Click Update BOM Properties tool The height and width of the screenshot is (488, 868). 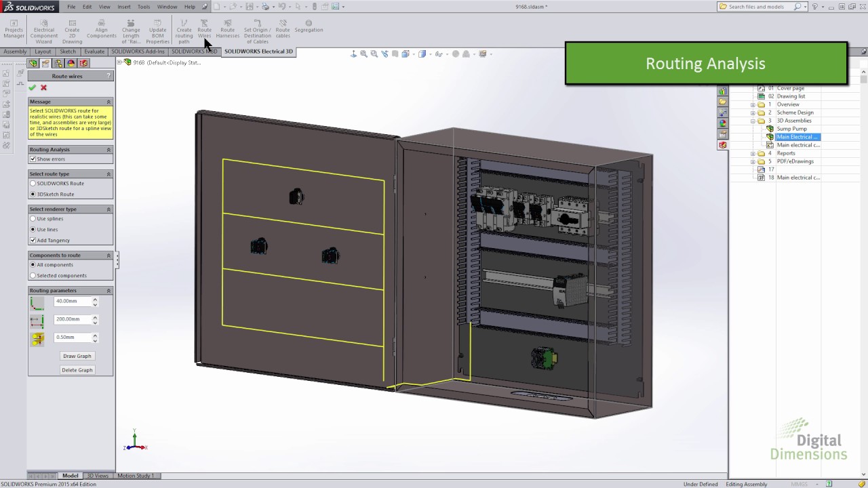[x=157, y=32]
